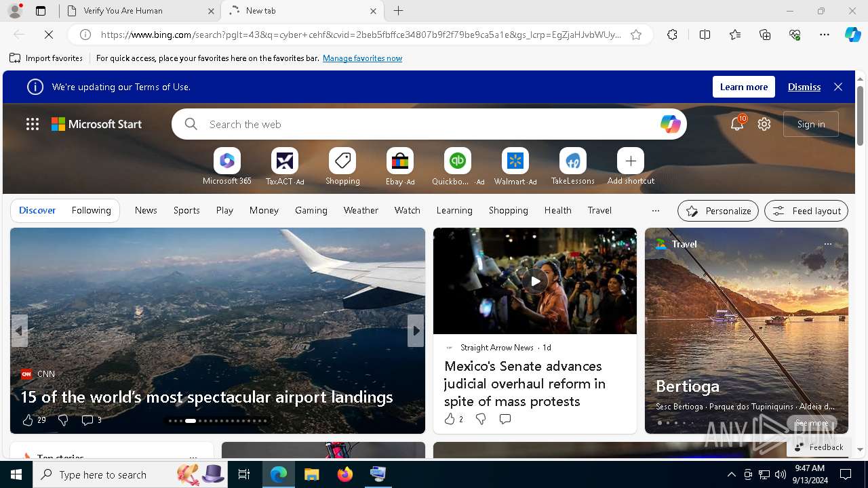Open the Ebay ad shortcut
Image resolution: width=868 pixels, height=488 pixels.
[400, 161]
